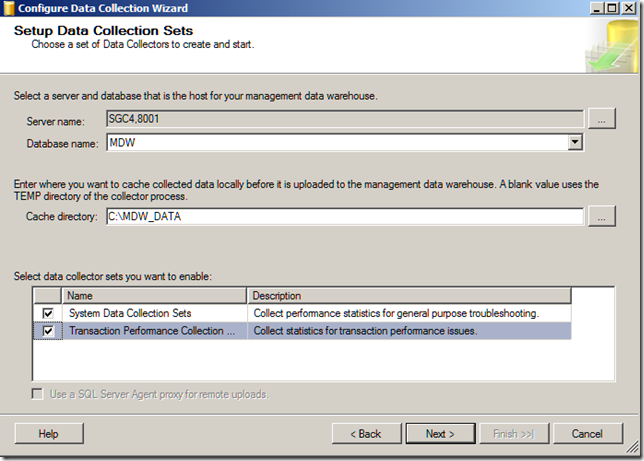Select the transaction performance issues description cell
Image resolution: width=644 pixels, height=461 pixels.
coord(409,331)
